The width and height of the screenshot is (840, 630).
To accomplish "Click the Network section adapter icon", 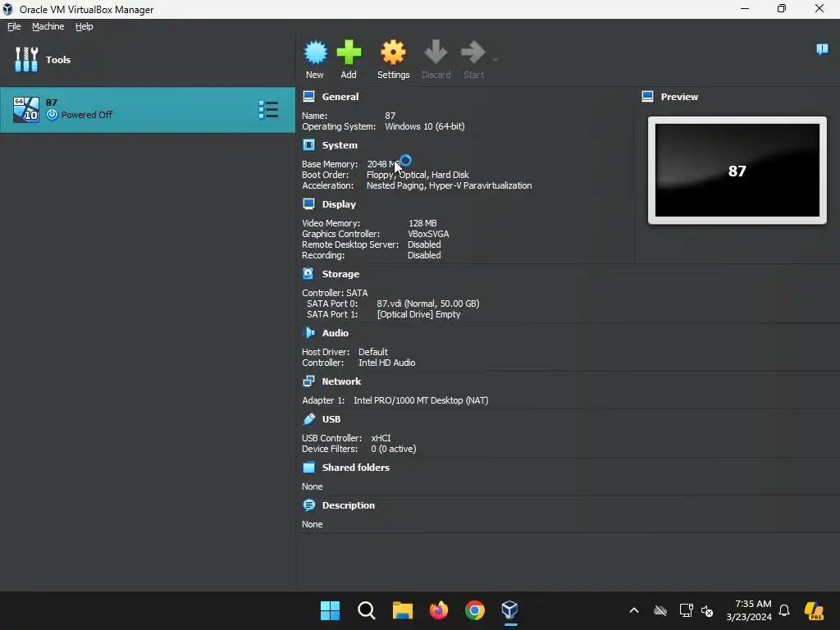I will [308, 381].
